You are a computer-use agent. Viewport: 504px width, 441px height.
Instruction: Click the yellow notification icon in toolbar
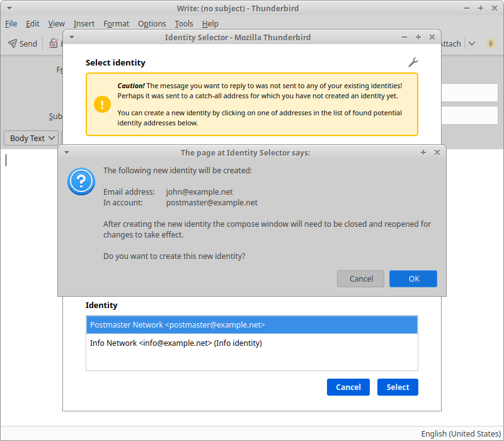(x=491, y=43)
